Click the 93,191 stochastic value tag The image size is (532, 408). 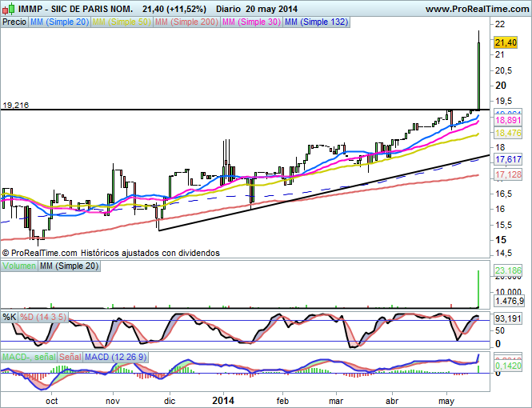(x=509, y=318)
